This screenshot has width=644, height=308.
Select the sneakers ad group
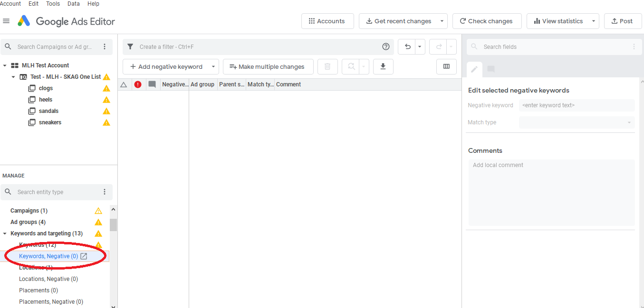click(x=50, y=122)
